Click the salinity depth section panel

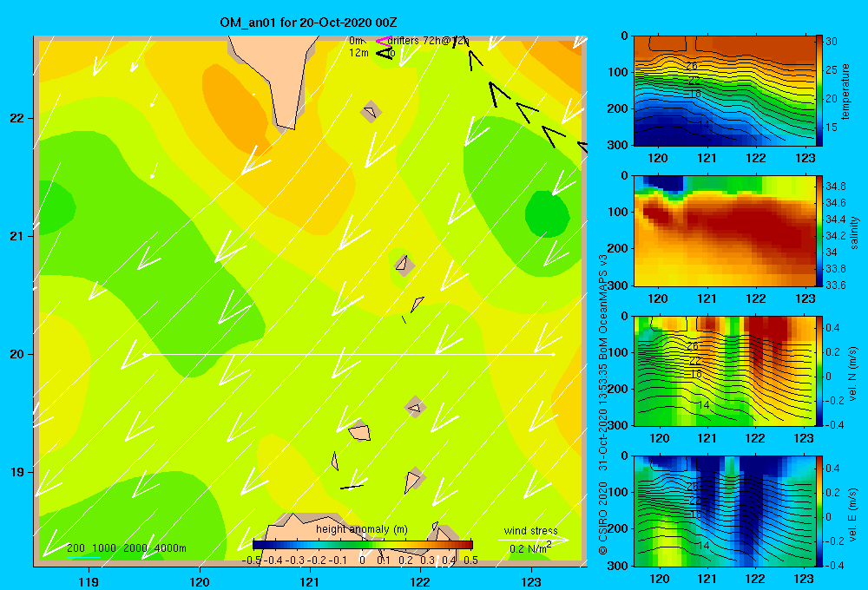(725, 231)
